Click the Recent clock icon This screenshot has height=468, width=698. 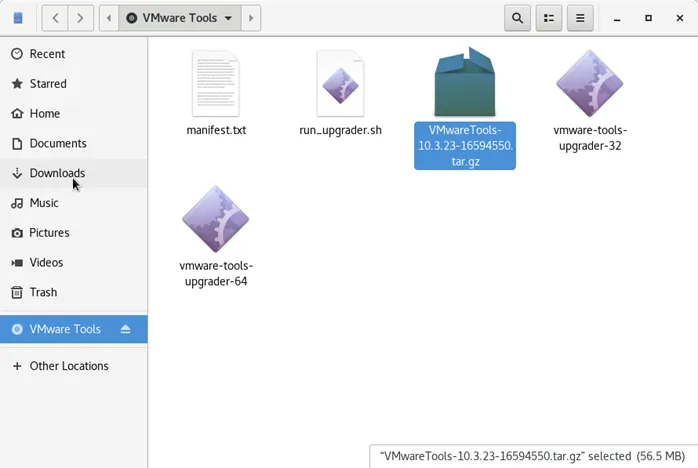[x=17, y=54]
